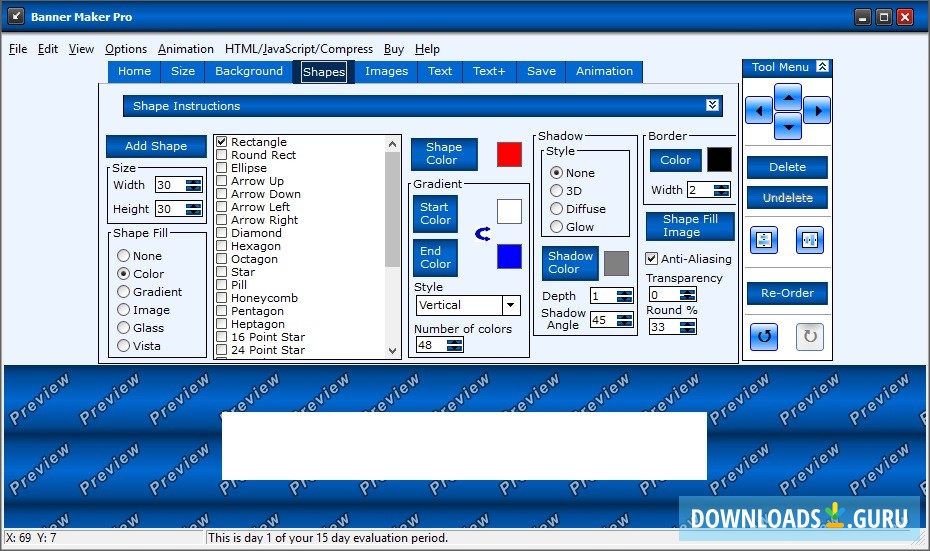Image resolution: width=930 pixels, height=551 pixels.
Task: Open the gradient Style dropdown
Action: click(x=510, y=305)
